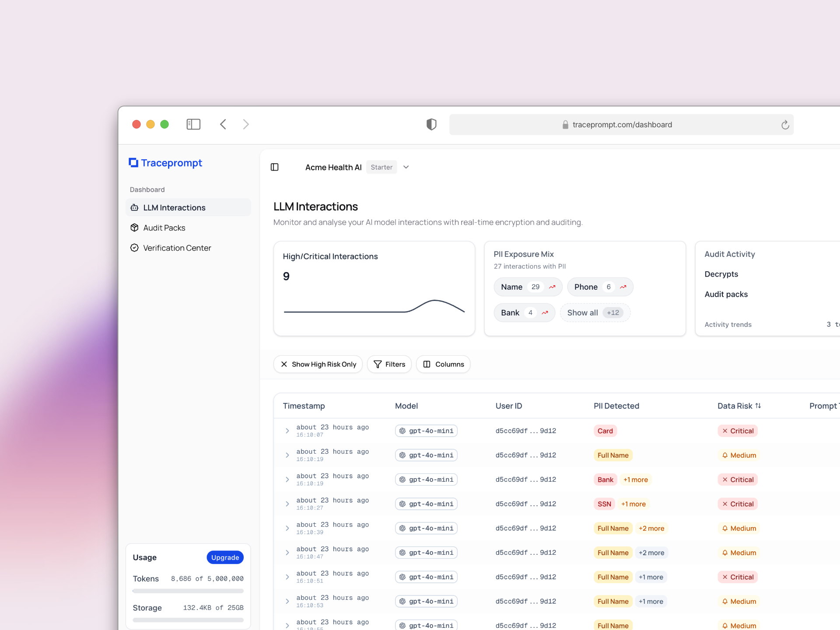Click the traceprompt.com/dashboard address bar

(621, 125)
